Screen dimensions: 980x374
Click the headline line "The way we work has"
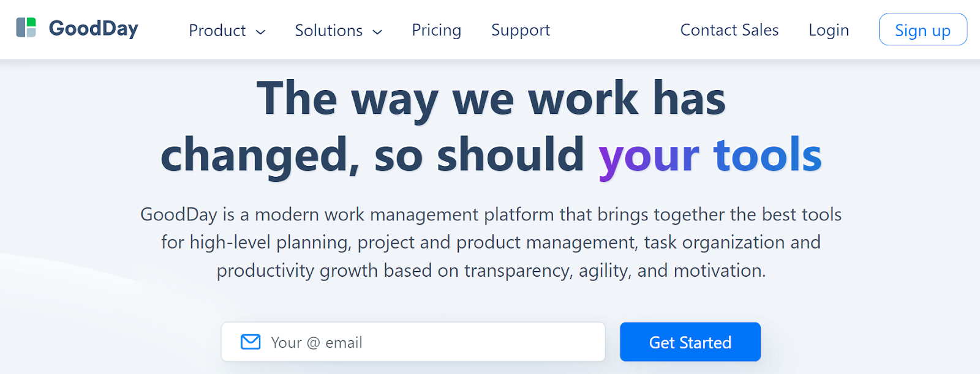(491, 99)
